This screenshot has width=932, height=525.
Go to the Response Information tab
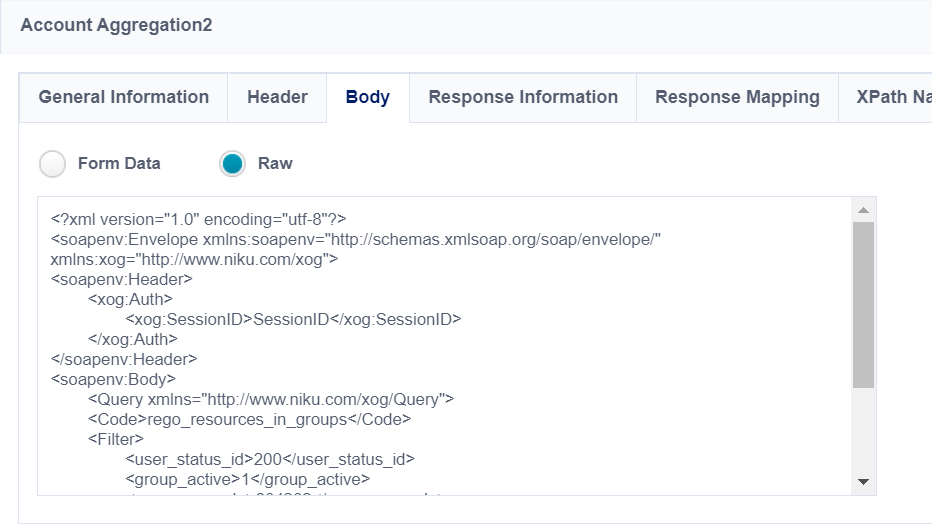point(523,98)
